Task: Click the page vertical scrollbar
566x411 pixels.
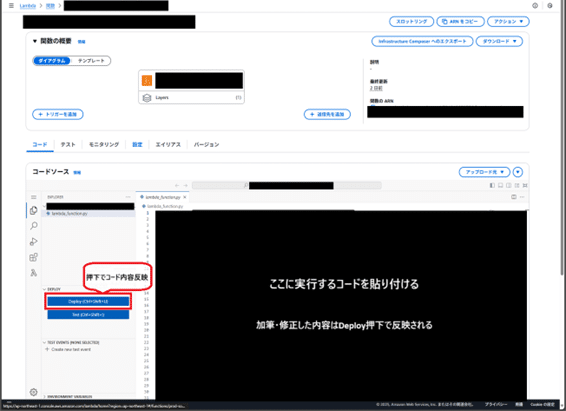Action: click(x=561, y=144)
